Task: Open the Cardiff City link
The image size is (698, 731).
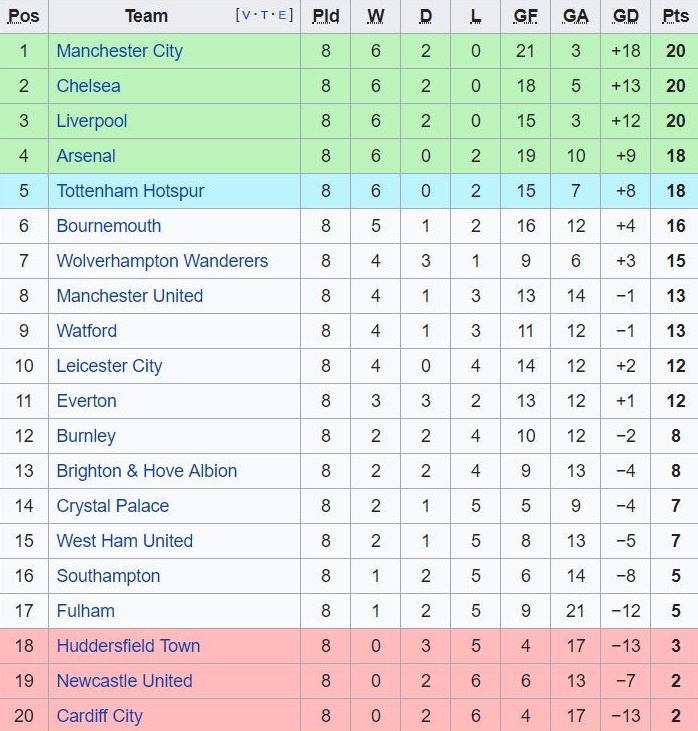Action: pyautogui.click(x=99, y=716)
